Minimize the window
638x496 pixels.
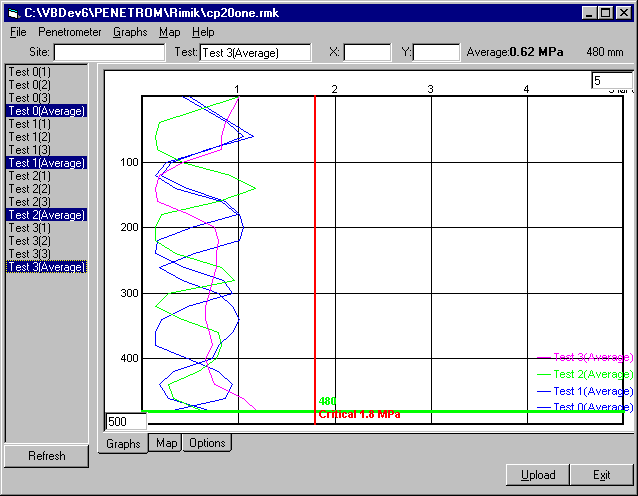(x=589, y=13)
